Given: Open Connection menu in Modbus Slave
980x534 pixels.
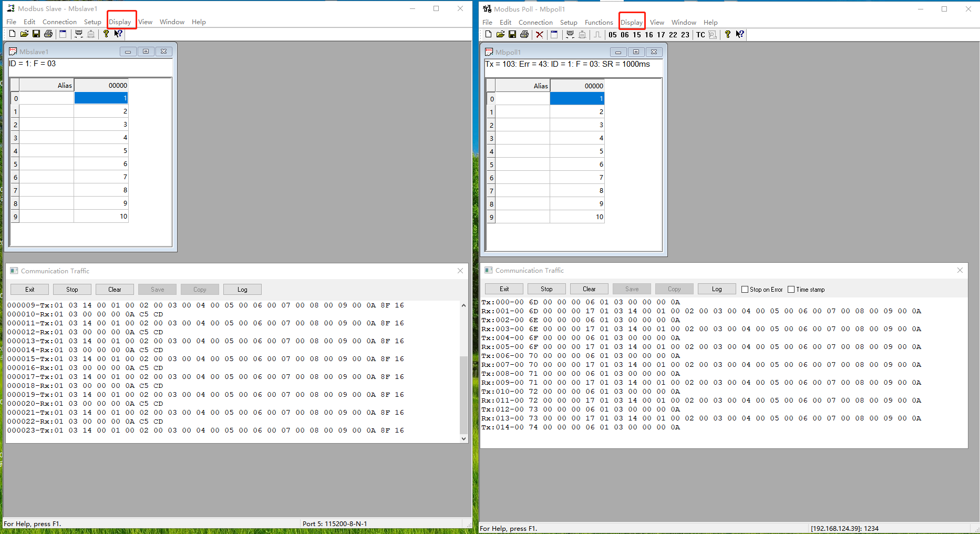Looking at the screenshot, I should pos(59,22).
